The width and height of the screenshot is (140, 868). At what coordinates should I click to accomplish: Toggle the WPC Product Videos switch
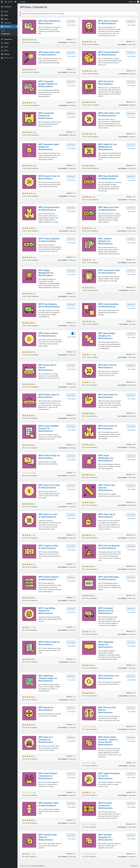(73, 334)
